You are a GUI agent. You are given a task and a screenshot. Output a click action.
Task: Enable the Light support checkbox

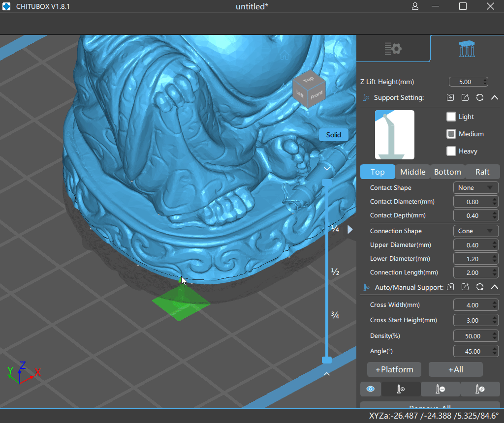point(451,117)
